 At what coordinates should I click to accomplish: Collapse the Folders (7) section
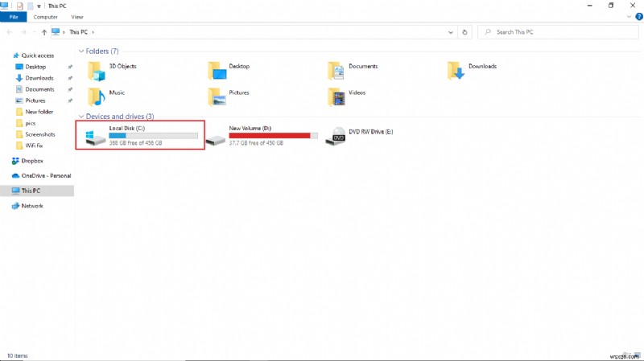coord(81,51)
